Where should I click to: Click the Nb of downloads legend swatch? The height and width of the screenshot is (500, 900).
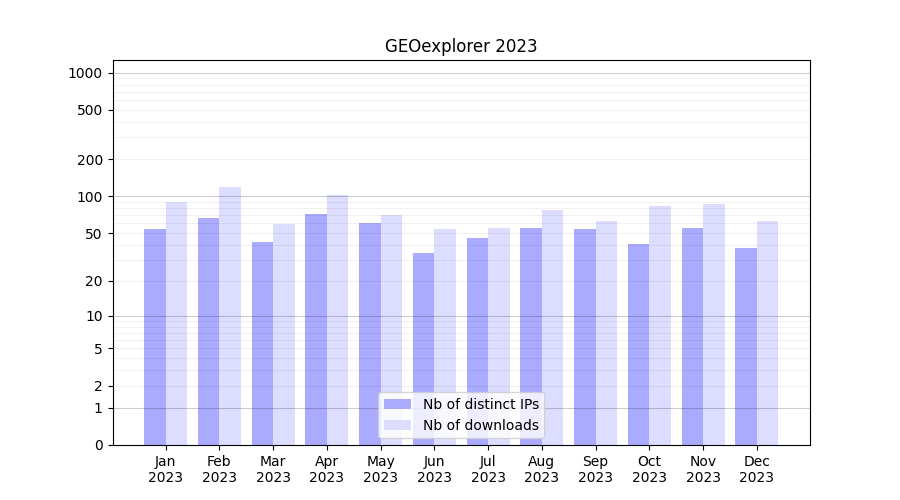[397, 425]
